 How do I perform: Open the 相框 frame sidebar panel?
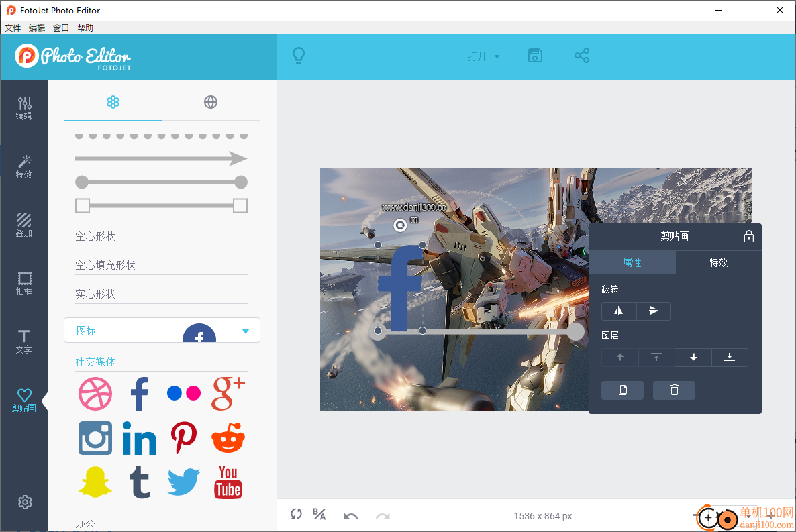24,283
